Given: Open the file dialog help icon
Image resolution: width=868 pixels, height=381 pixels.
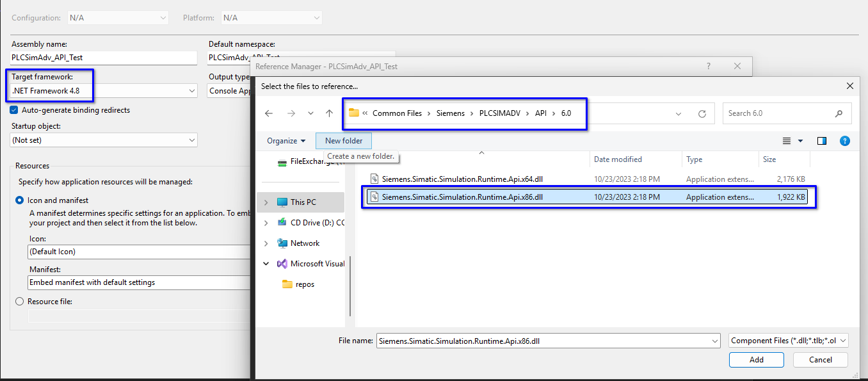Looking at the screenshot, I should 844,141.
